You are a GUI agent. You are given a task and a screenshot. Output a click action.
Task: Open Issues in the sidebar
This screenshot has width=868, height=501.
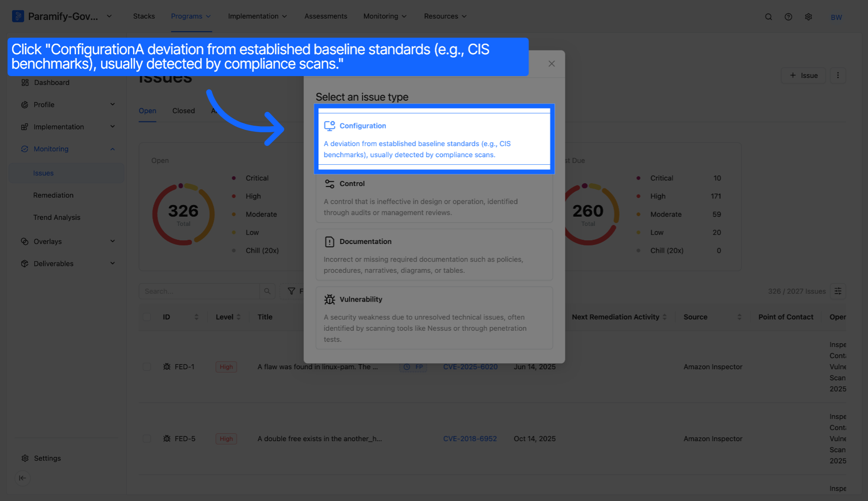pyautogui.click(x=66, y=173)
